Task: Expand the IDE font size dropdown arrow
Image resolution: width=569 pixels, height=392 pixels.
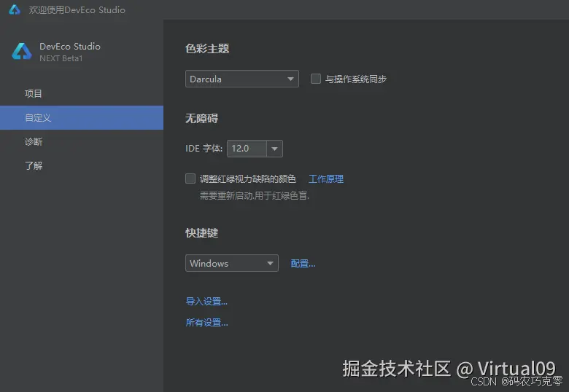Action: point(275,149)
